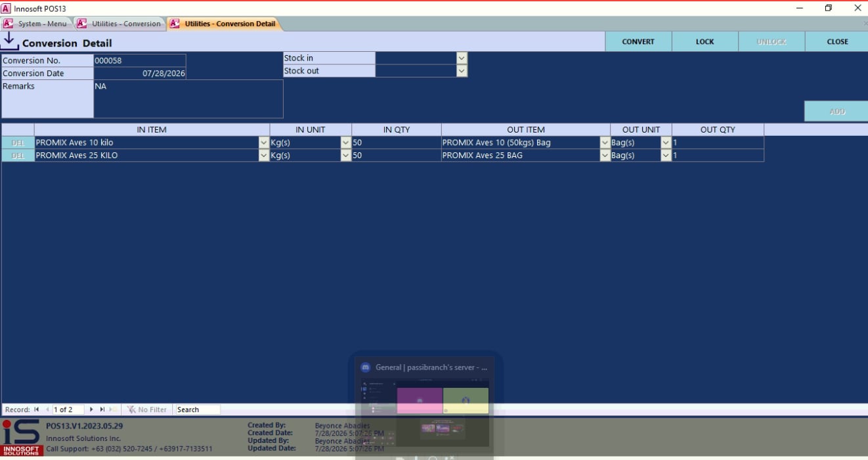Expand IN ITEM dropdown for Aves 25 KILO
Viewport: 868px width, 460px height.
264,156
